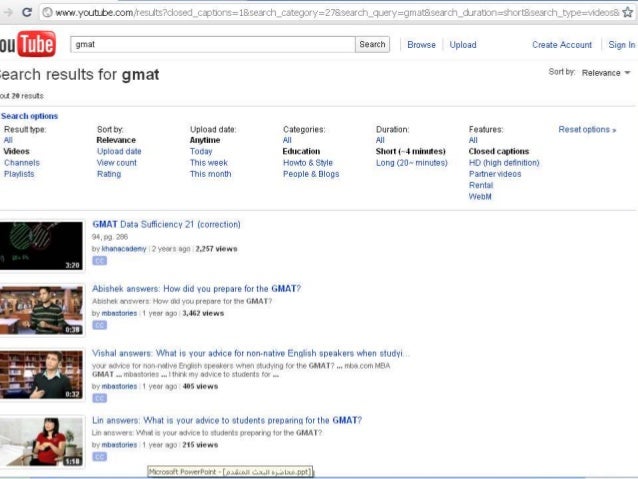Image resolution: width=638 pixels, height=479 pixels.
Task: Filter by WebM feature
Action: pos(480,197)
